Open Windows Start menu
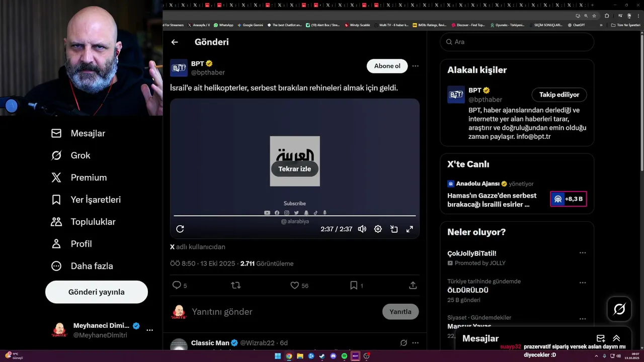This screenshot has height=362, width=644. (x=278, y=356)
